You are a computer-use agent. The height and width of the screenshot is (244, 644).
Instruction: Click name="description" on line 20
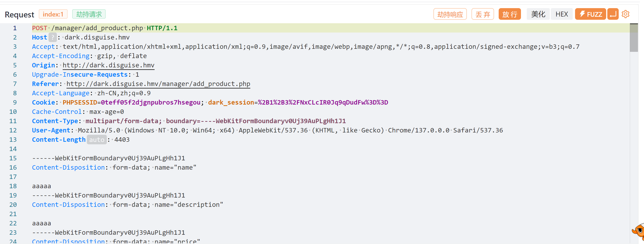point(189,205)
